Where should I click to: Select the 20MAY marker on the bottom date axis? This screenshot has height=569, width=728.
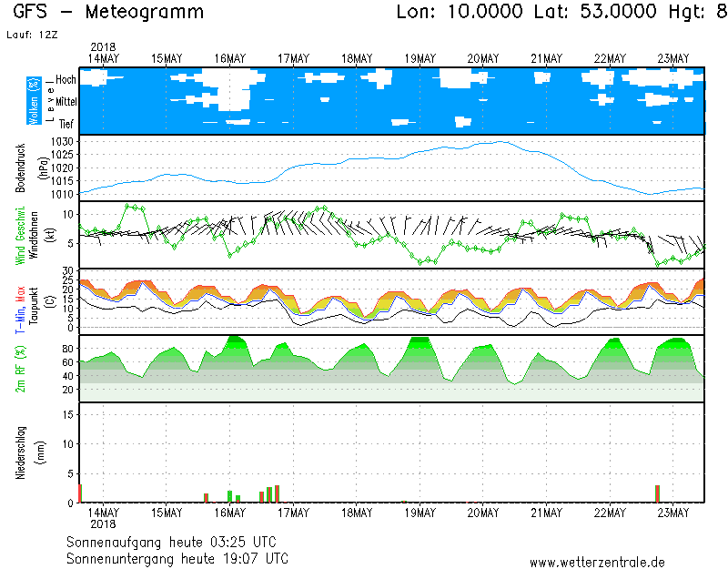pyautogui.click(x=483, y=513)
